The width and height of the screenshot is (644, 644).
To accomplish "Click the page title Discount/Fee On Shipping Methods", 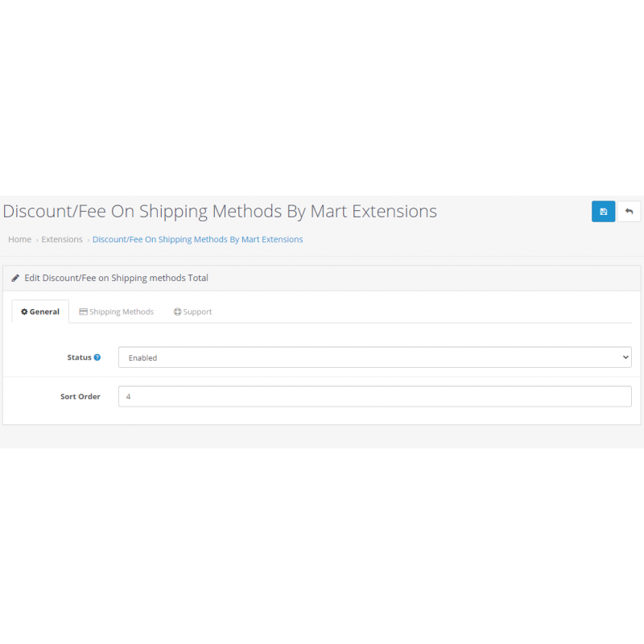I will coord(220,212).
